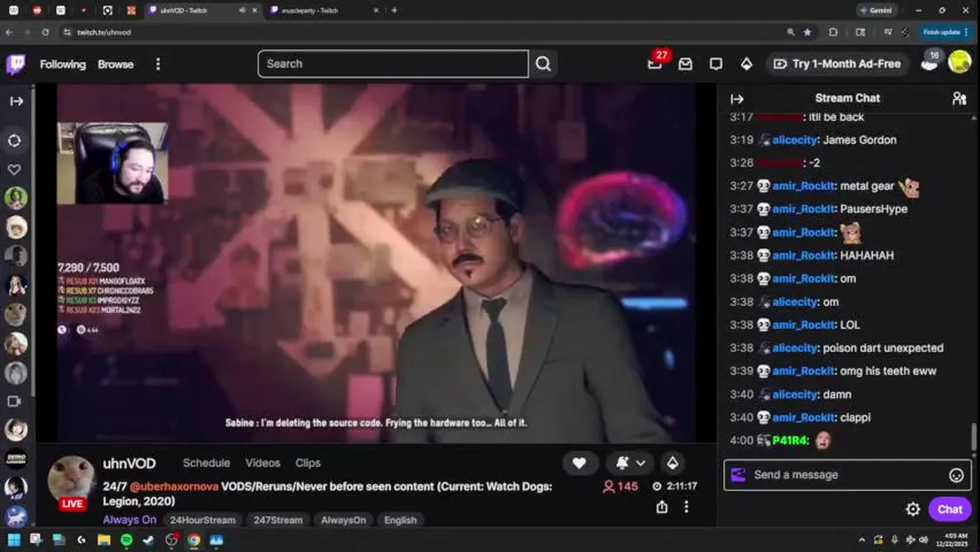Viewport: 980px width, 552px height.
Task: Click P41R4's username in chat
Action: coord(791,441)
